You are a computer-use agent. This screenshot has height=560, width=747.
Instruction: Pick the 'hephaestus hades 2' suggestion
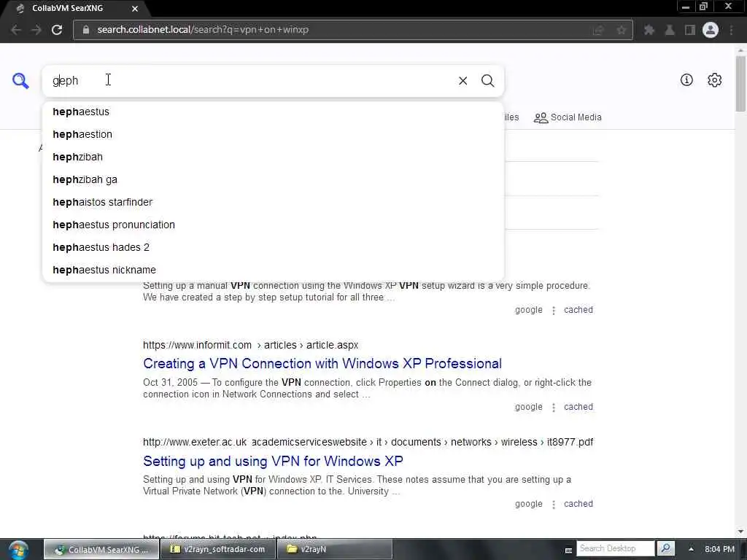tap(273, 248)
